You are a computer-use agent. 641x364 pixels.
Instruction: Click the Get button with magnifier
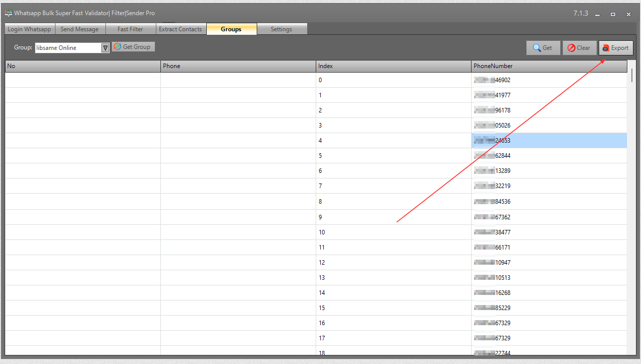[543, 48]
